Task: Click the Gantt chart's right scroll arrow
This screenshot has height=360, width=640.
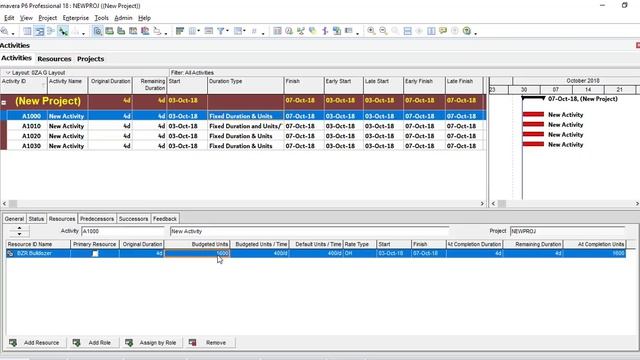Action: [x=637, y=203]
